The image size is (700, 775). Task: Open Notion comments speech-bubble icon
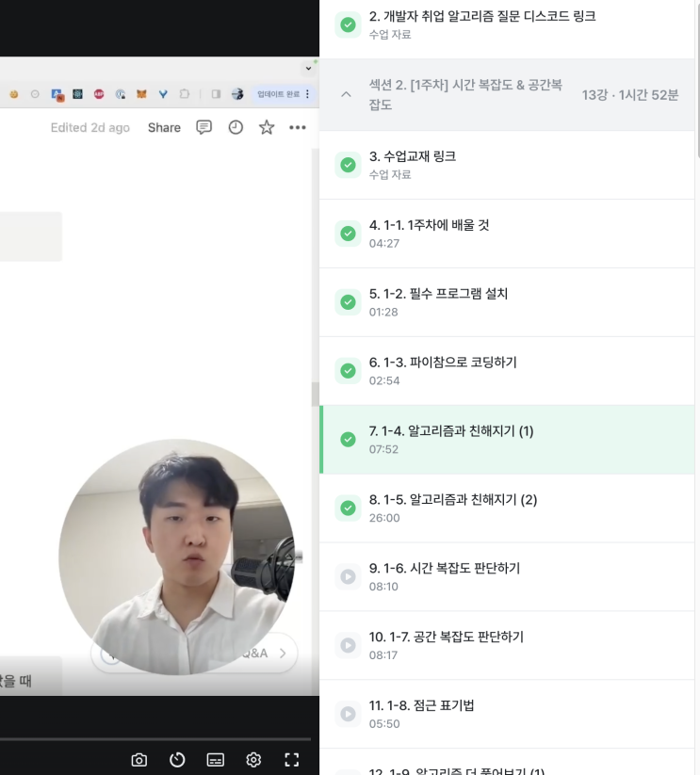pos(203,127)
